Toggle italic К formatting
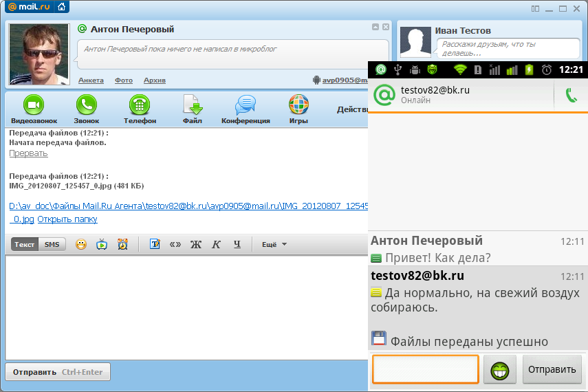588x392 pixels. (x=216, y=244)
